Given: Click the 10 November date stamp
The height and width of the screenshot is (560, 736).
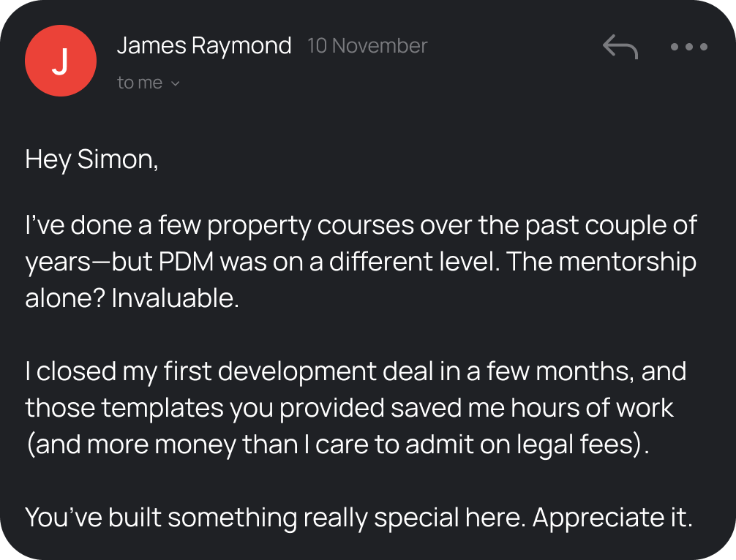Looking at the screenshot, I should tap(367, 45).
